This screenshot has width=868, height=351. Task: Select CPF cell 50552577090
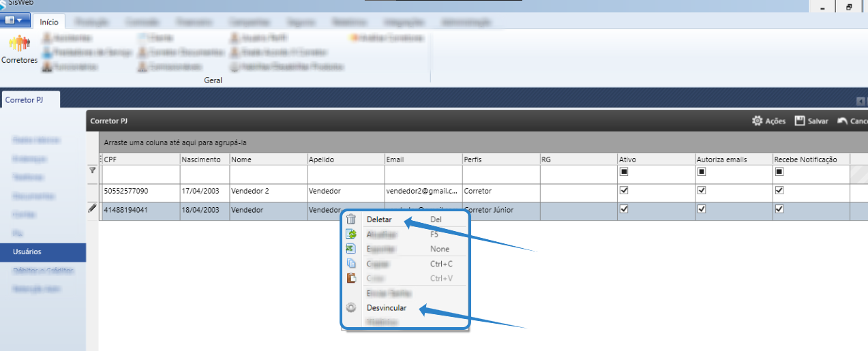140,193
